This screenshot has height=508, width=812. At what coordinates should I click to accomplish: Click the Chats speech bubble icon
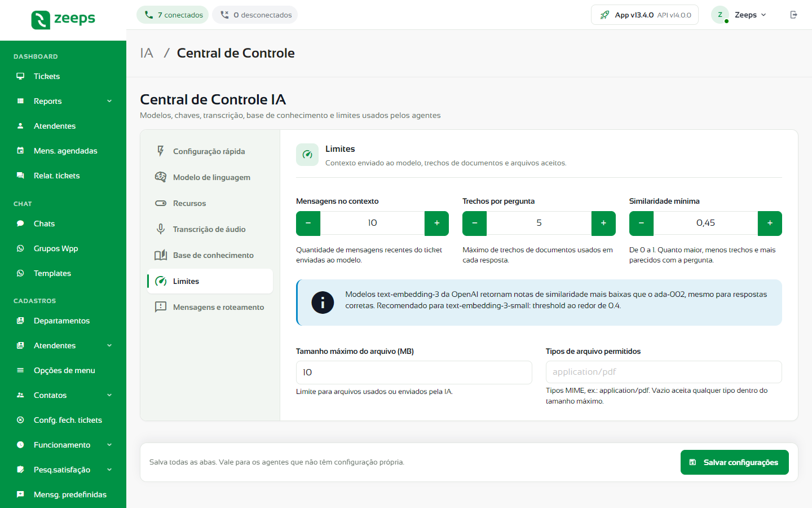(20, 224)
